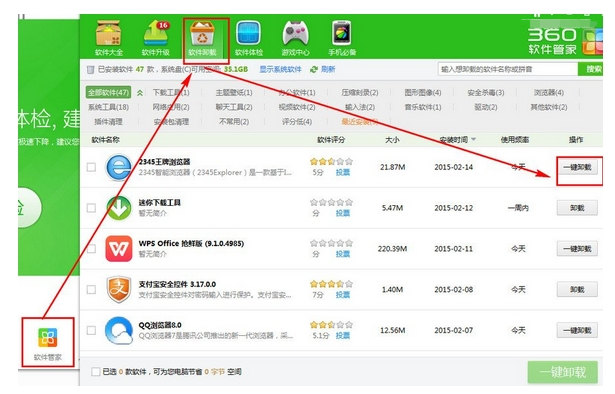615x394 pixels.
Task: Click the 支付宝安全控件 shield icon
Action: point(118,290)
